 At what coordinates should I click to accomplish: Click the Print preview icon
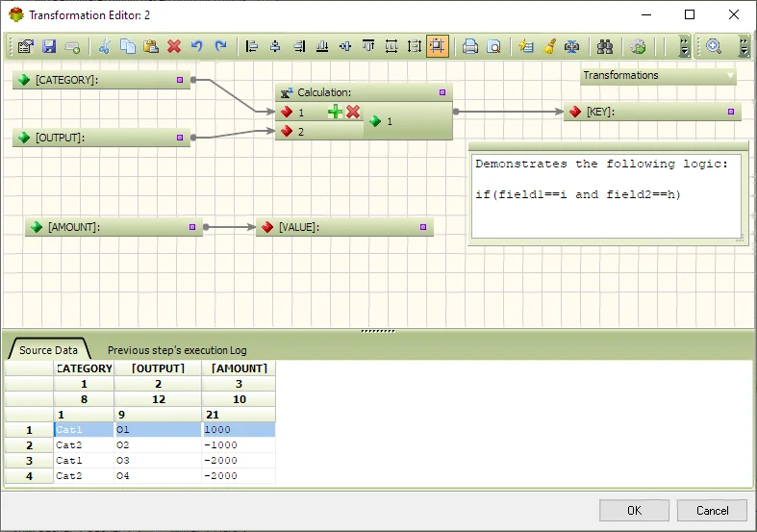click(493, 46)
